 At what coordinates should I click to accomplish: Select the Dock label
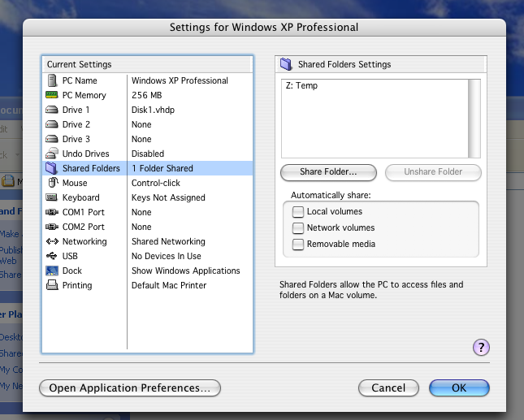pyautogui.click(x=72, y=271)
